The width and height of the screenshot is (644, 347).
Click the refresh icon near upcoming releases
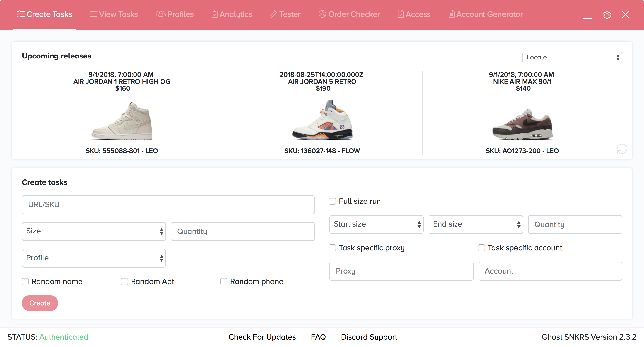click(x=622, y=148)
